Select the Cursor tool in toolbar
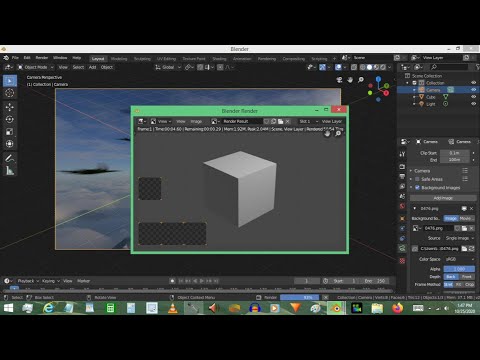This screenshot has width=480, height=360. [10, 93]
